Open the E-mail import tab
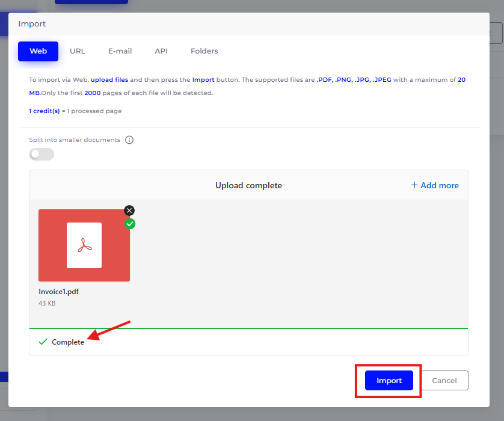504x421 pixels. pyautogui.click(x=120, y=51)
